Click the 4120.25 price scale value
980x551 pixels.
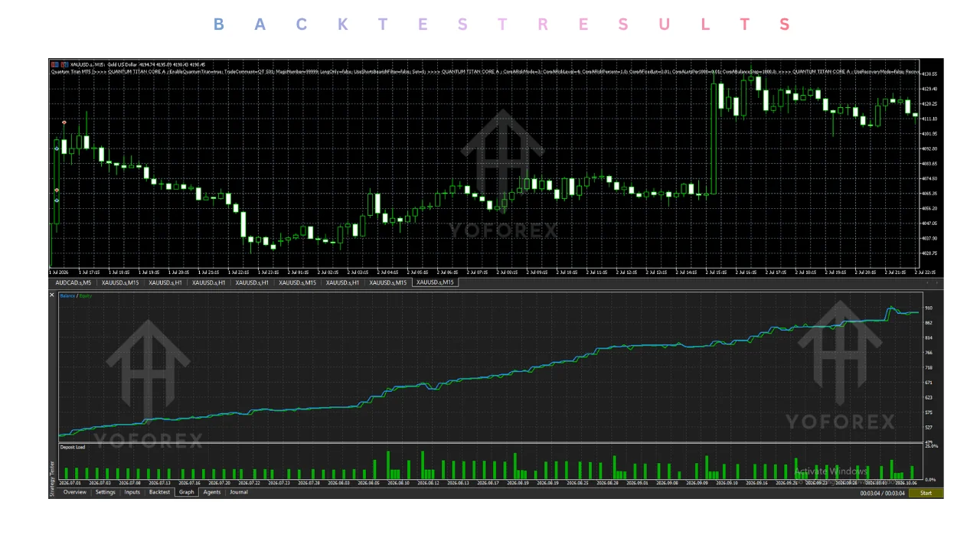929,103
